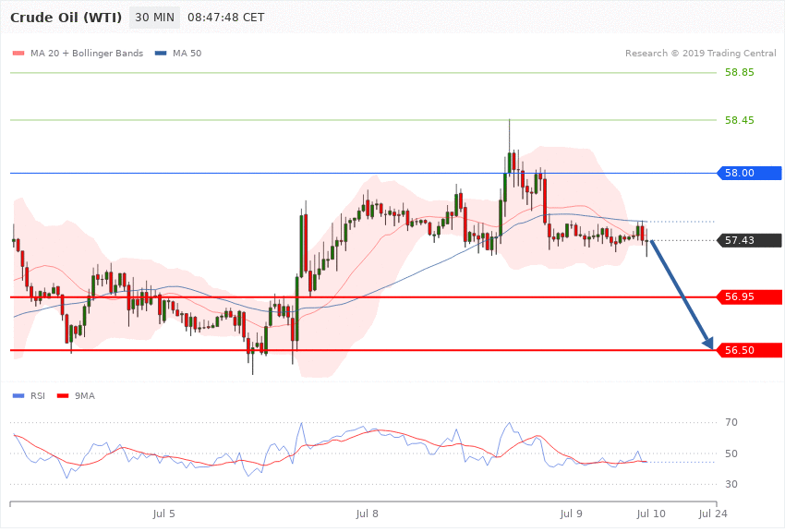Click the RSI blue legend swatch

18,396
